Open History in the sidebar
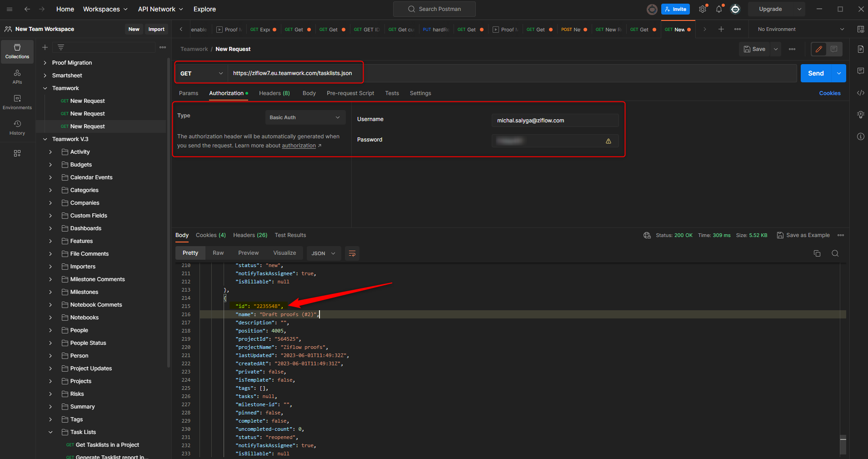The height and width of the screenshot is (459, 868). tap(17, 128)
